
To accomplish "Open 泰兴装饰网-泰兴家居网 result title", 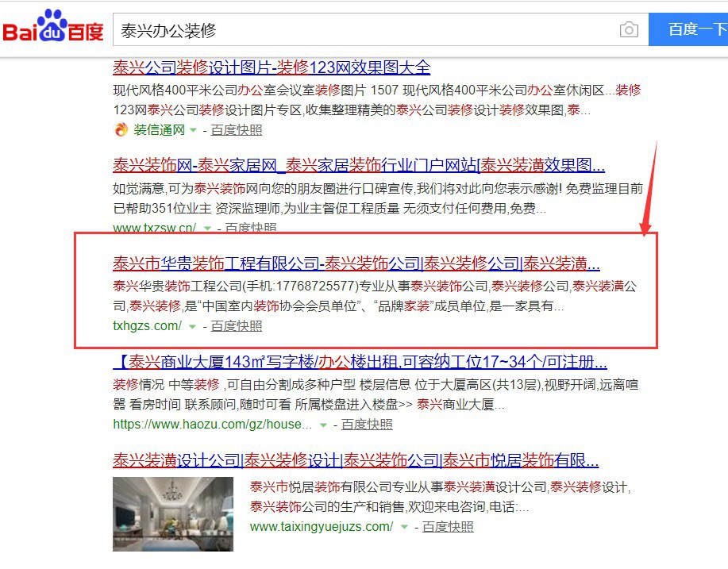I will pyautogui.click(x=358, y=166).
